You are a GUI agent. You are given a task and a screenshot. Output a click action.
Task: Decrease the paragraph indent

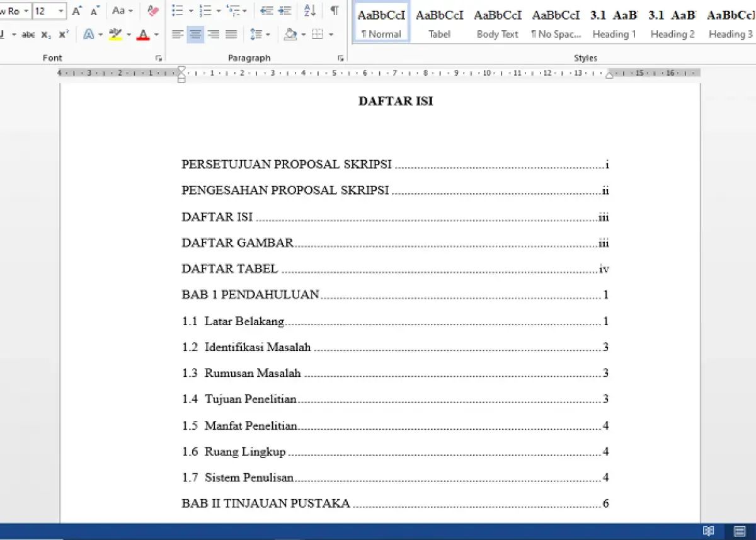(x=266, y=11)
